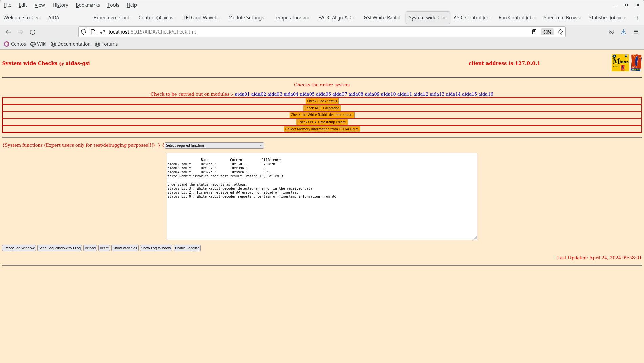Viewport: 644px width, 363px height.
Task: Save page to Pocket
Action: pos(611,31)
